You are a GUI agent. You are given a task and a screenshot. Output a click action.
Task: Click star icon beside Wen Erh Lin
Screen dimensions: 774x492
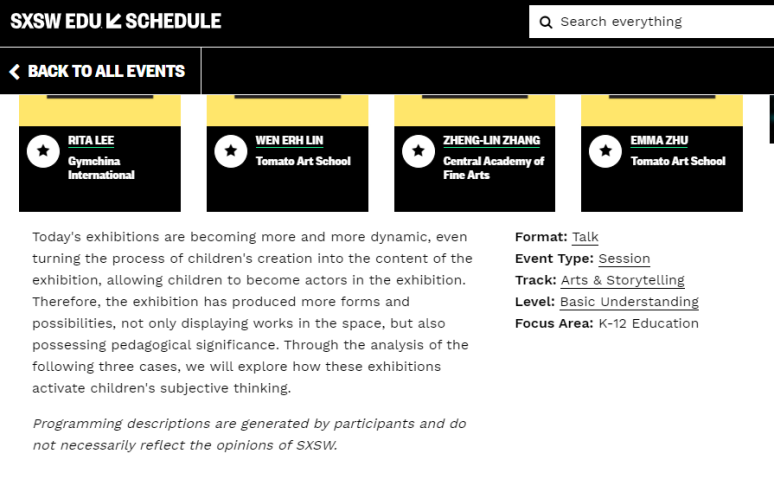[x=231, y=151]
